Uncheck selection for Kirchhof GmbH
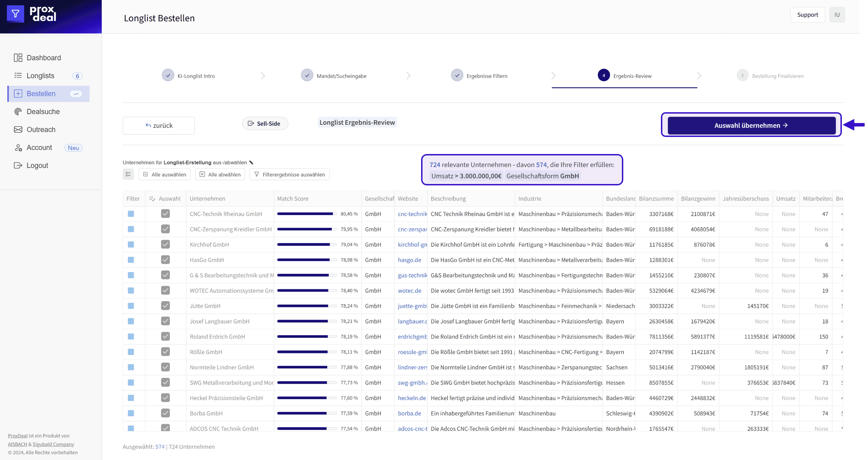Screen dimensions: 868x460 [166, 244]
